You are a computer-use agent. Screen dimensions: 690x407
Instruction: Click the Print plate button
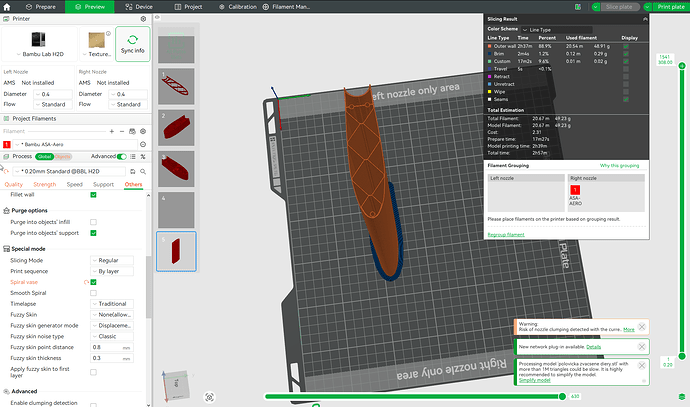[x=671, y=7]
